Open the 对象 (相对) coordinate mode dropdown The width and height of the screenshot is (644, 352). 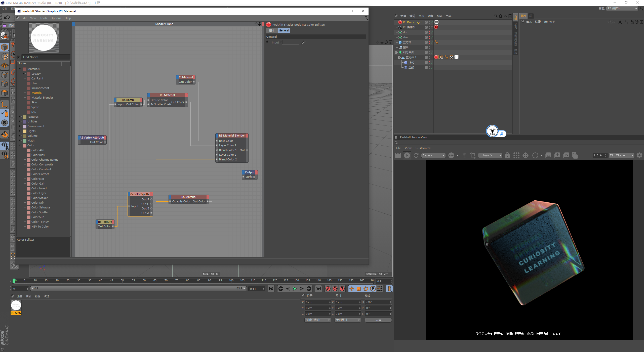317,320
